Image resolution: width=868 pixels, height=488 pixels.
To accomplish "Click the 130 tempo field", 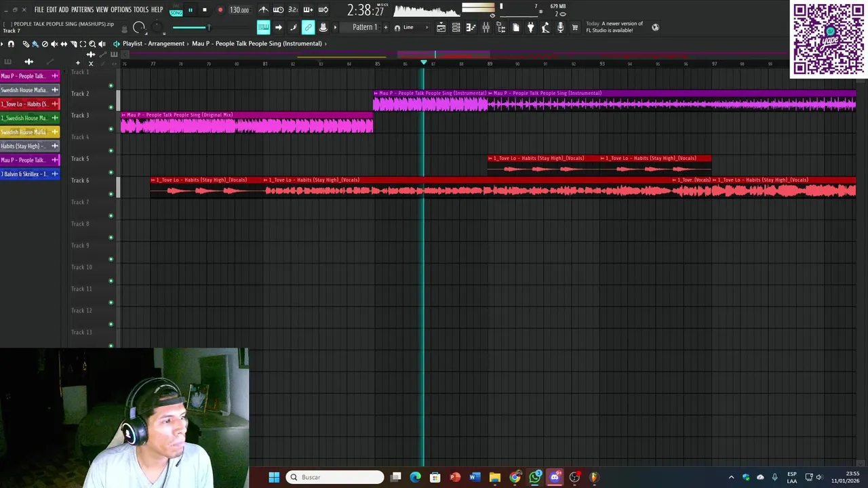I will pyautogui.click(x=239, y=10).
